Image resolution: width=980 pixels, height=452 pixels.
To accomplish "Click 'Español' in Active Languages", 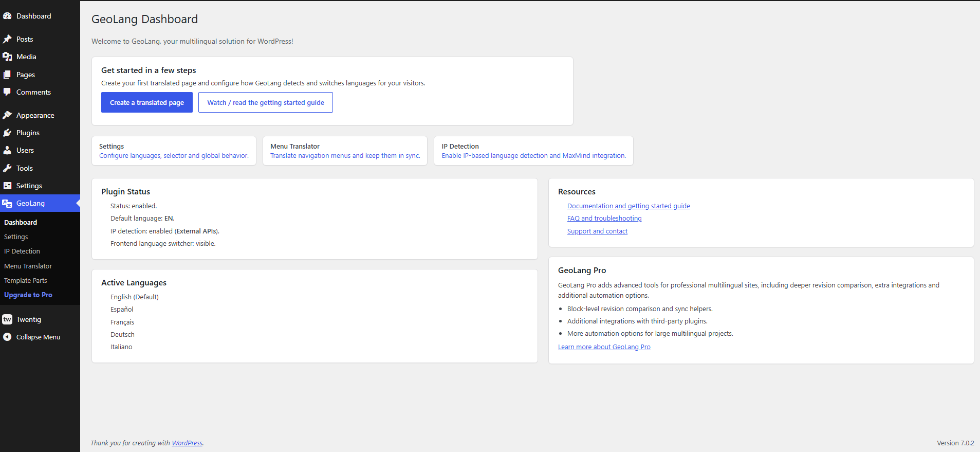I will 122,310.
